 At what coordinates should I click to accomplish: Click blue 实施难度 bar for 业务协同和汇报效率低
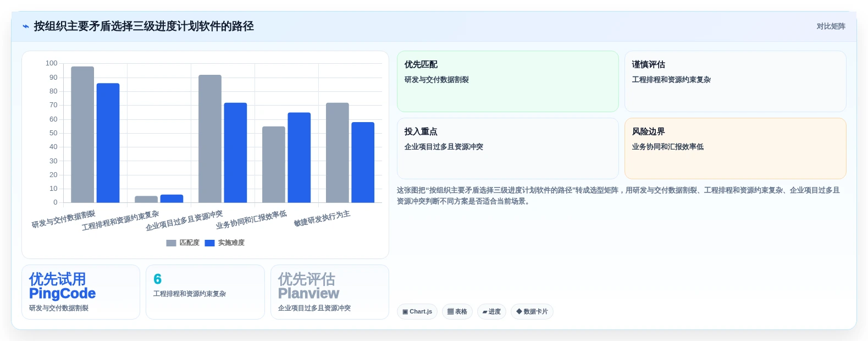[x=299, y=157]
